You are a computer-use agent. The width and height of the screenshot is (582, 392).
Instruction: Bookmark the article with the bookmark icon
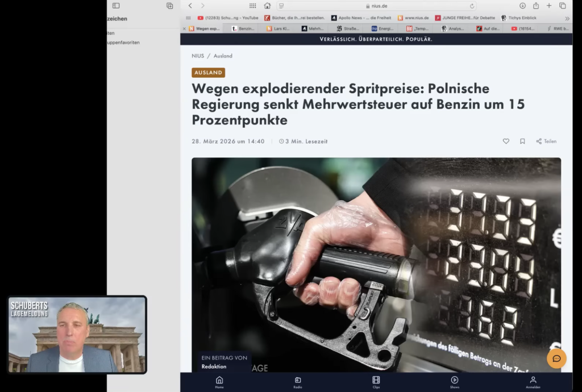pyautogui.click(x=522, y=141)
